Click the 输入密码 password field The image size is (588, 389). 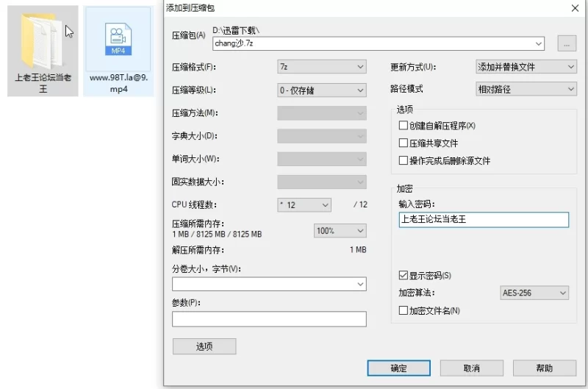pos(484,219)
